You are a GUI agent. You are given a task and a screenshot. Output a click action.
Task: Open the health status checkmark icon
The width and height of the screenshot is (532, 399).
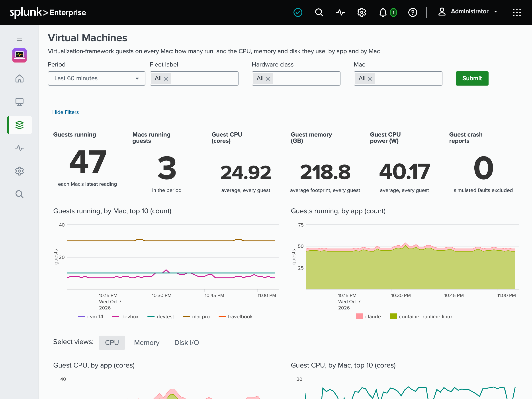click(298, 12)
